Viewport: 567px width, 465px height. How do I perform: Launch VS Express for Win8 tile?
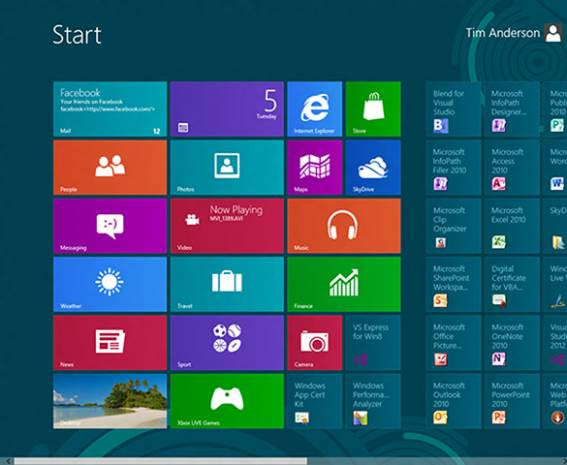coord(373,343)
